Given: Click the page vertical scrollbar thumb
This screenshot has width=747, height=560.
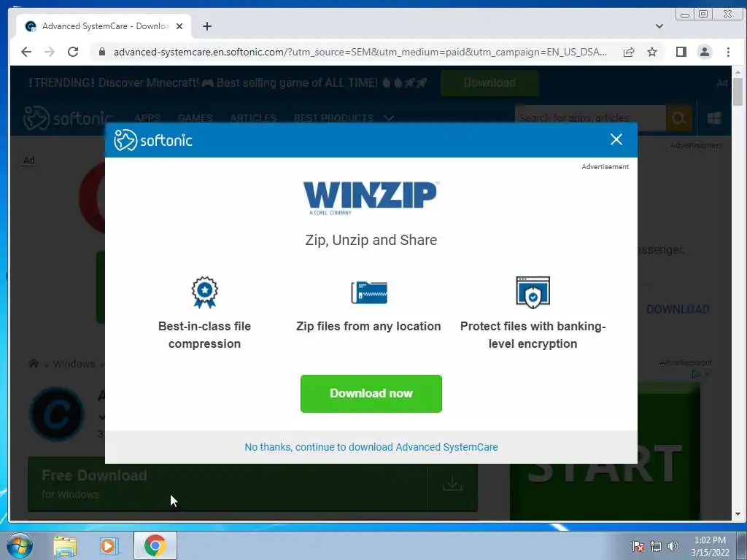Looking at the screenshot, I should pos(738,92).
